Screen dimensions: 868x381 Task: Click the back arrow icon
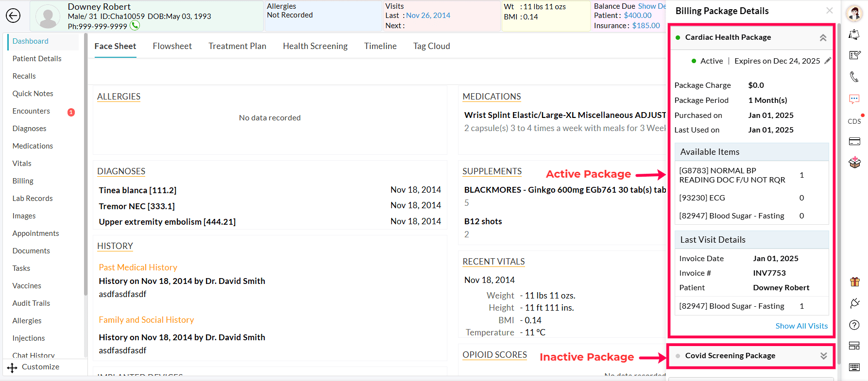pyautogui.click(x=13, y=16)
